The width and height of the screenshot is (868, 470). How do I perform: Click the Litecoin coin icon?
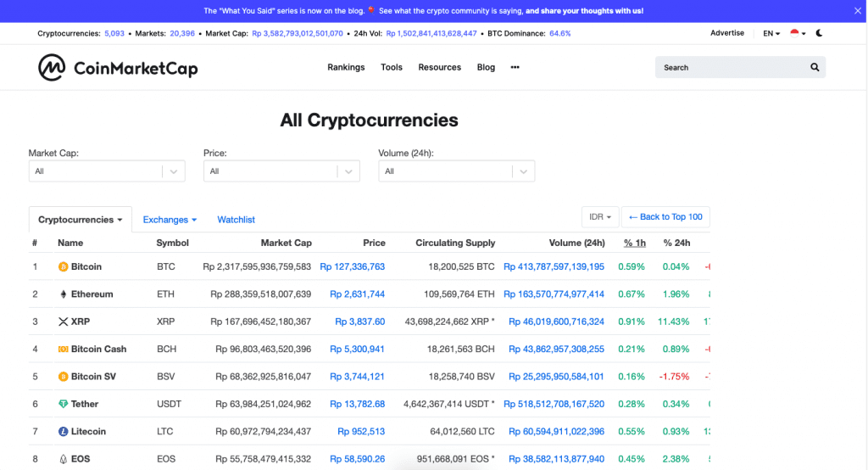63,432
